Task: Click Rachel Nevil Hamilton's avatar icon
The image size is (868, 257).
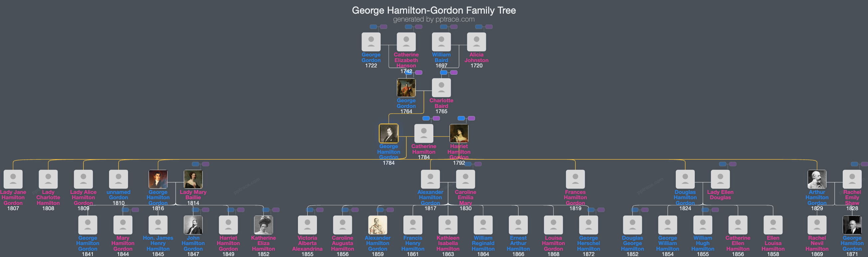Action: (817, 225)
